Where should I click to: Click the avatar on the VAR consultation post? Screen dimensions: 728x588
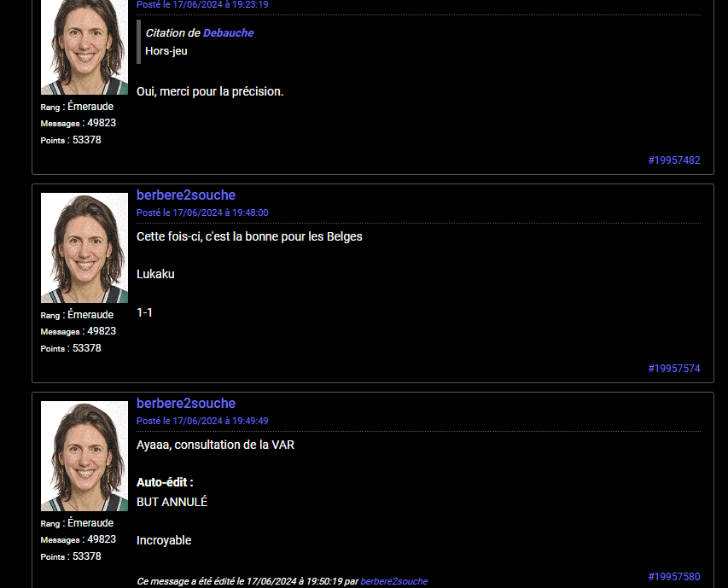point(84,456)
